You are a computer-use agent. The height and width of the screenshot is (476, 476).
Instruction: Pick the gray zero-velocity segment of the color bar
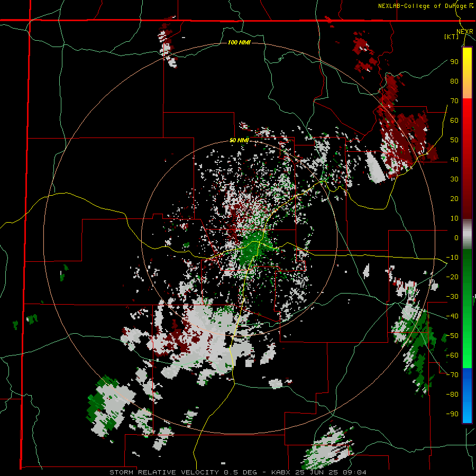[467, 234]
